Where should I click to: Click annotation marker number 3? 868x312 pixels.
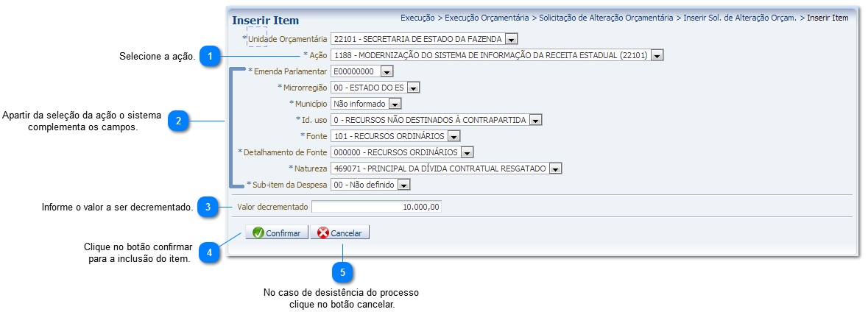point(209,208)
